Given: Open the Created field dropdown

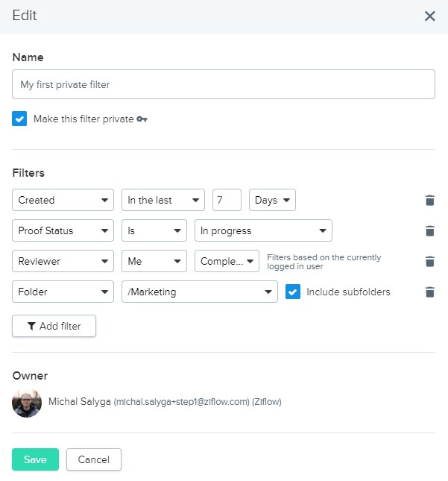Looking at the screenshot, I should click(63, 200).
